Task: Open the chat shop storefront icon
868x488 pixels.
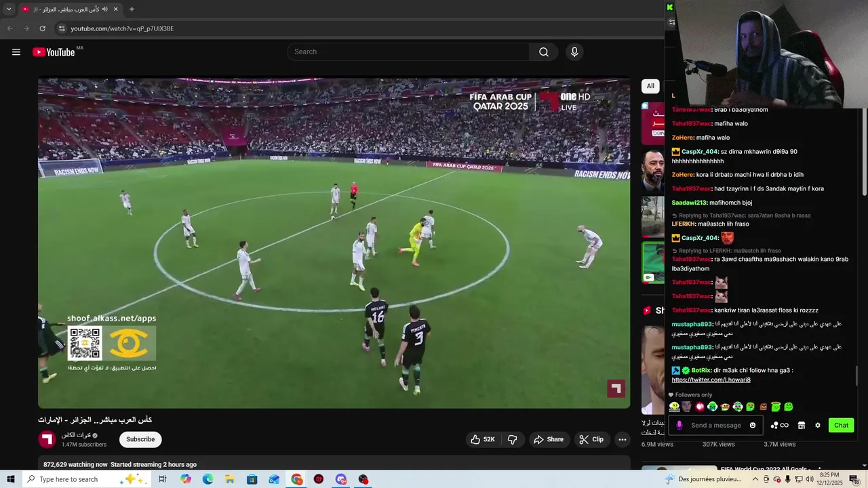Action: pyautogui.click(x=802, y=426)
